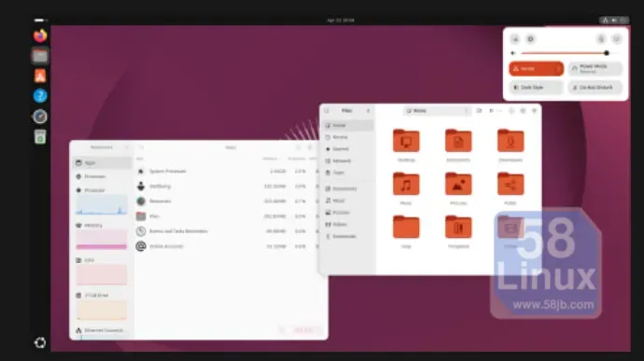The image size is (644, 361).
Task: Select the Events and Tasks Reminders row
Action: pyautogui.click(x=227, y=231)
